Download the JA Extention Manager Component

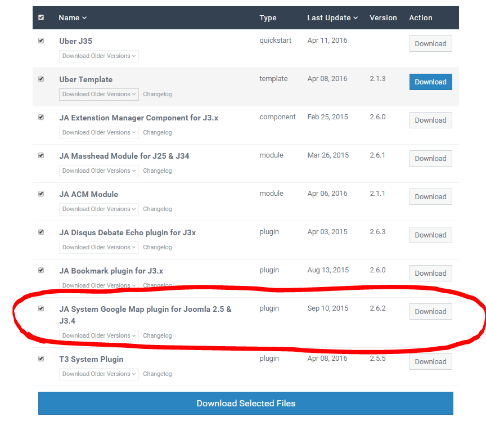coord(430,120)
